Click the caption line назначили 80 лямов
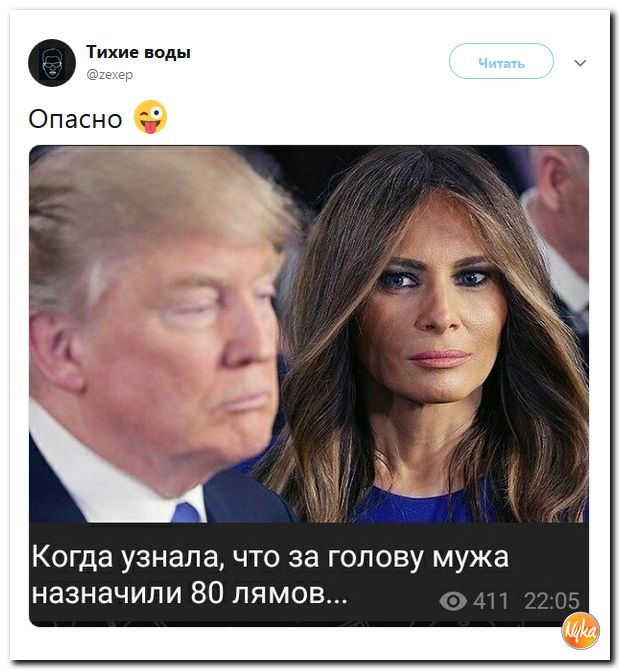Image resolution: width=621 pixels, height=671 pixels. (x=190, y=594)
